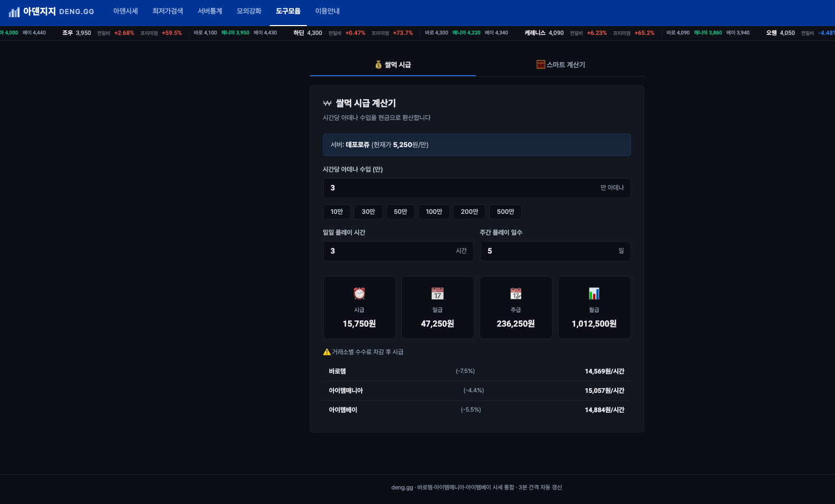835x504 pixels.
Task: Click the won symbol icon beside 쌀먹 시급 계산기
Action: 327,103
